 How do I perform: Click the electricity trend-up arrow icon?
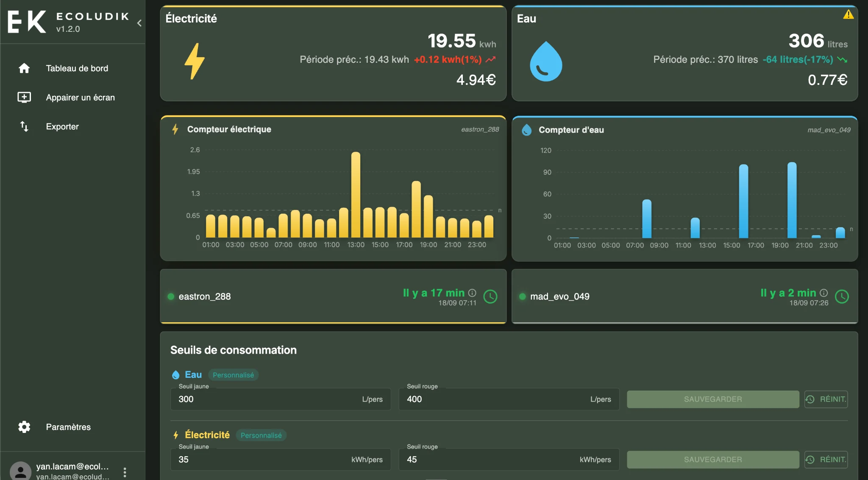click(x=490, y=59)
